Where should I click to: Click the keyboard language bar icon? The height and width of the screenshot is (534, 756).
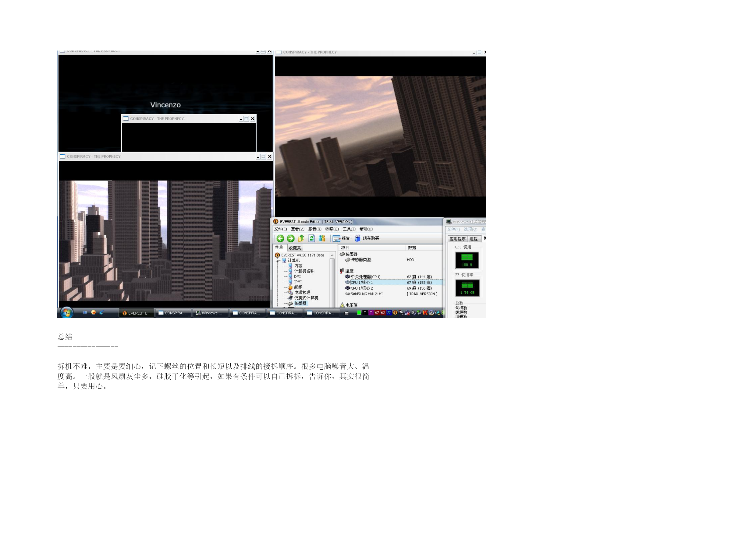coord(346,313)
